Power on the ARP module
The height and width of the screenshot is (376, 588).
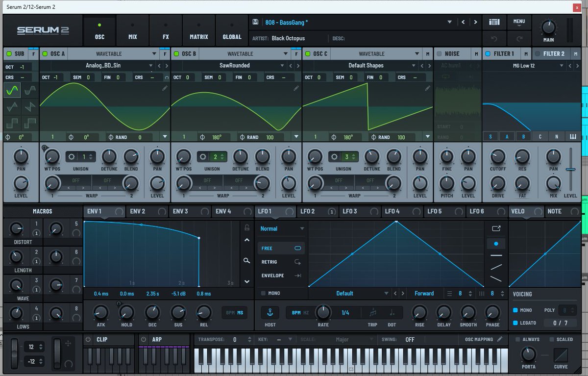144,339
